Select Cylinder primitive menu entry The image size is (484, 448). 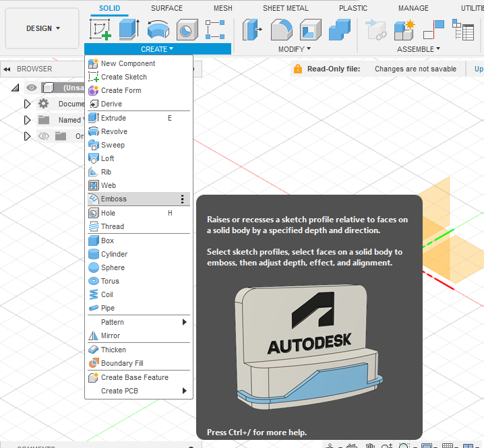click(x=139, y=254)
